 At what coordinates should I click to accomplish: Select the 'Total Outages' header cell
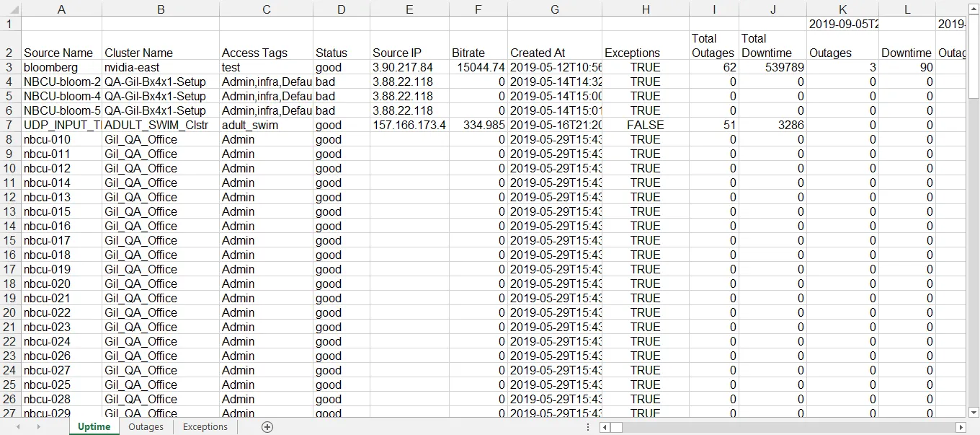(x=714, y=45)
